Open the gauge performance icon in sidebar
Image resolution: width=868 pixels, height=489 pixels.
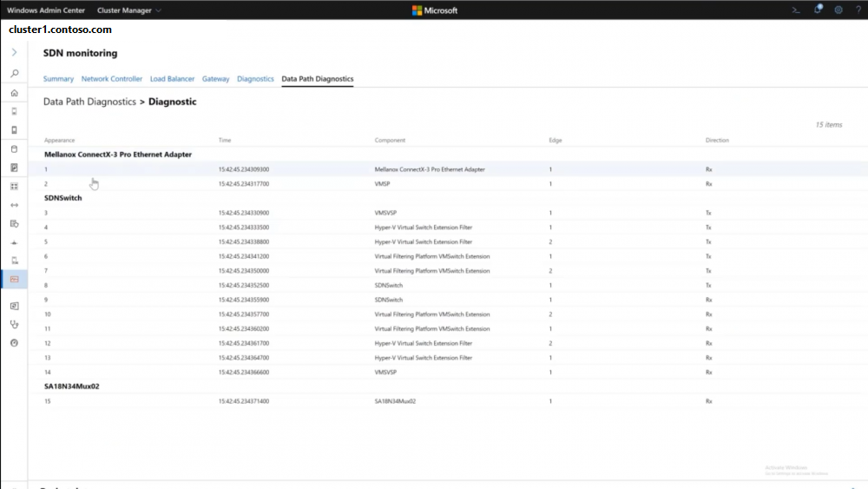tap(15, 343)
